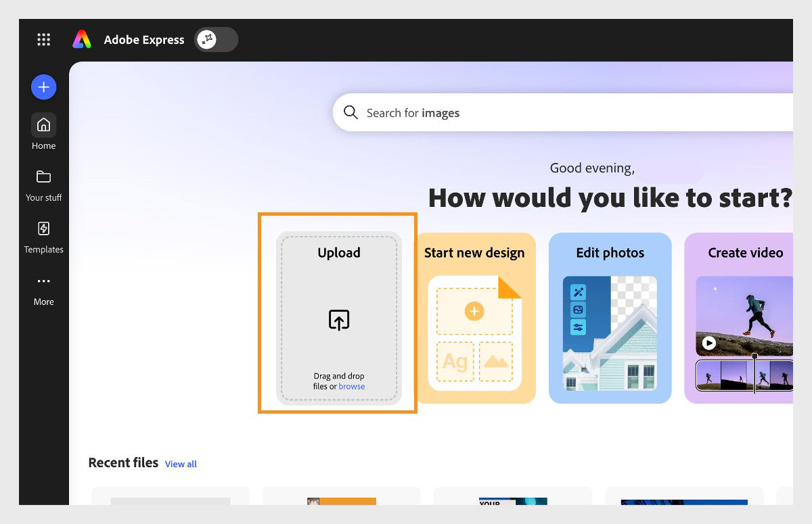Click the blue plus create button
Viewport: 812px width, 524px height.
[43, 87]
